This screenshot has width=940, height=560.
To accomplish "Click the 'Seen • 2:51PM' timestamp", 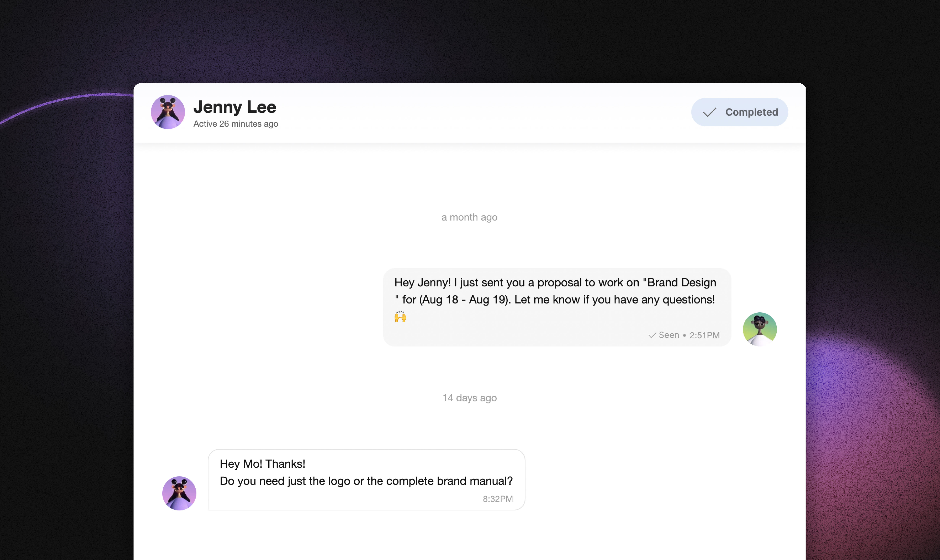I will (x=689, y=335).
